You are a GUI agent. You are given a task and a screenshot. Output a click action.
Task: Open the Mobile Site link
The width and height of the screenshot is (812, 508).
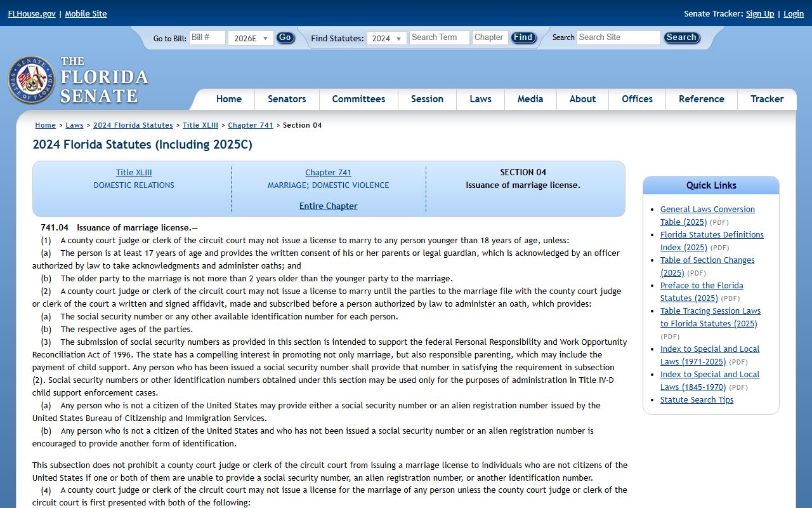pos(86,13)
